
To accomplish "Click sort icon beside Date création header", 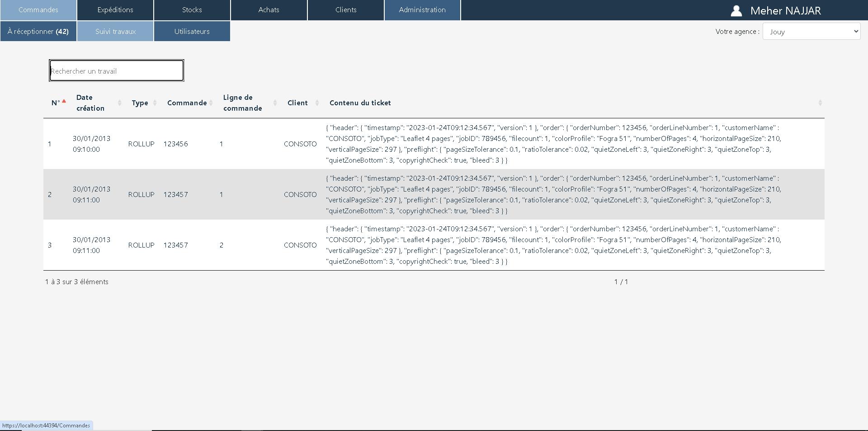I will (119, 103).
